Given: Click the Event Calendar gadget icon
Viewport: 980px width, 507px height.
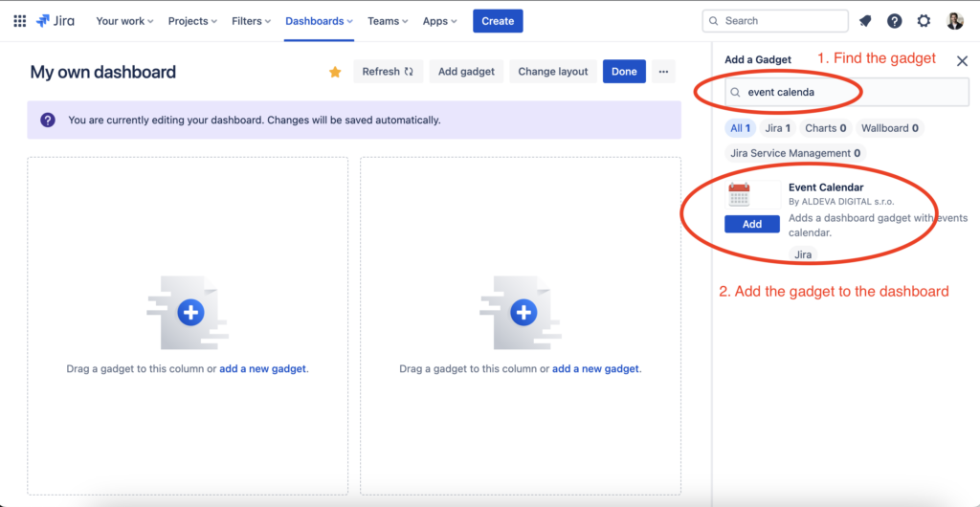Looking at the screenshot, I should point(739,194).
